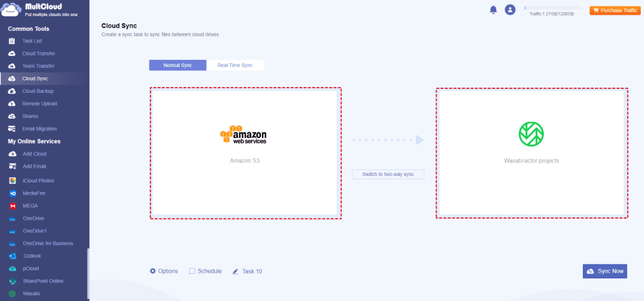The width and height of the screenshot is (644, 301).
Task: Click the Sync Now button
Action: (x=605, y=271)
